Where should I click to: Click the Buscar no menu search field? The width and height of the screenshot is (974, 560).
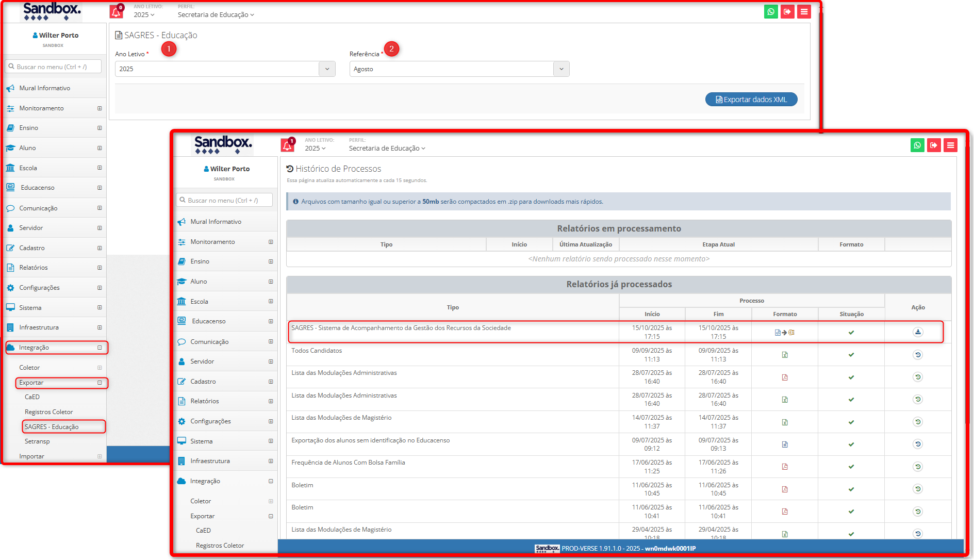pyautogui.click(x=54, y=67)
